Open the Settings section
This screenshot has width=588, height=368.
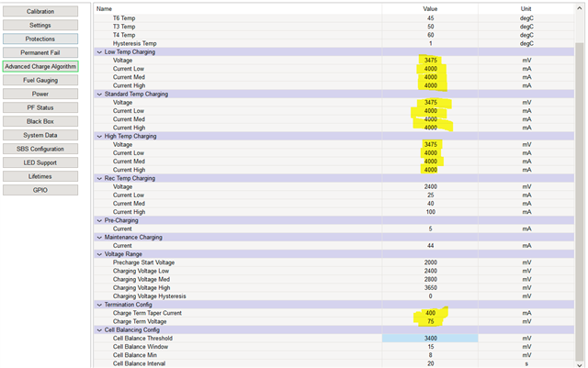[x=40, y=25]
